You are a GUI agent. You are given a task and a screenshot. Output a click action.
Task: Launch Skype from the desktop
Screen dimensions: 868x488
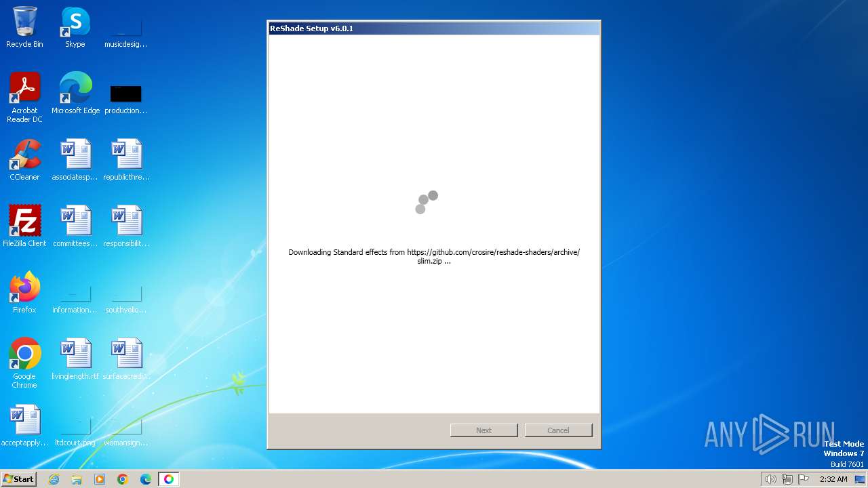[x=75, y=27]
